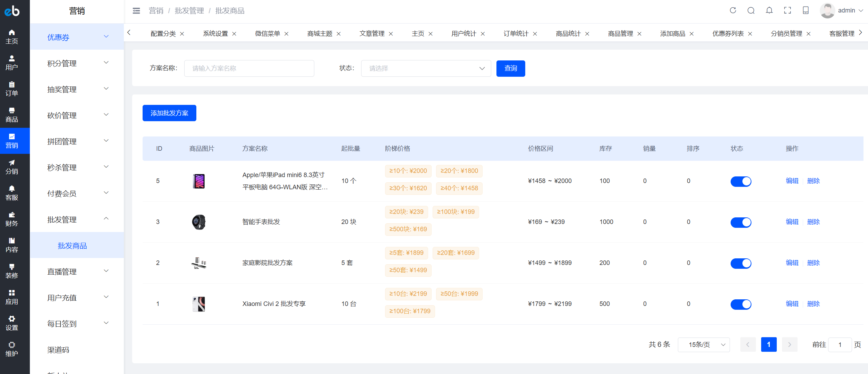Open the 分销 sidebar icon

point(12,167)
